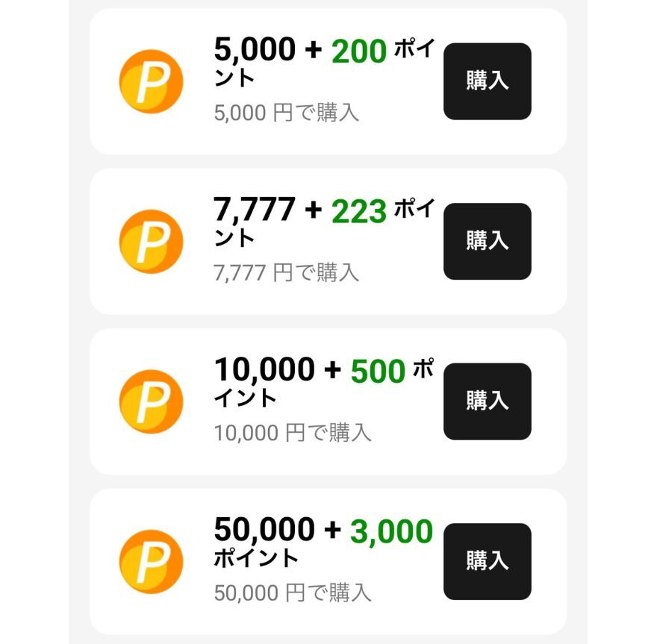Screen dimensions: 657x644
Task: Click the bold black 10,000 points number
Action: (264, 370)
